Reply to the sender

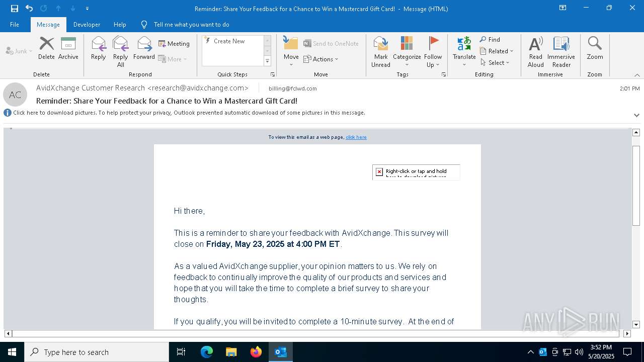pos(99,48)
